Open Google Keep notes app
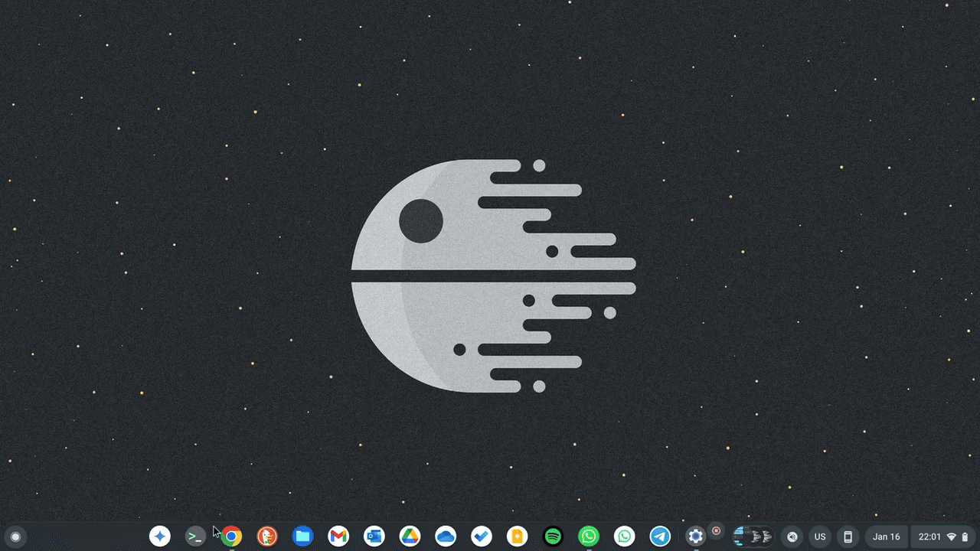The image size is (980, 551). [x=517, y=536]
